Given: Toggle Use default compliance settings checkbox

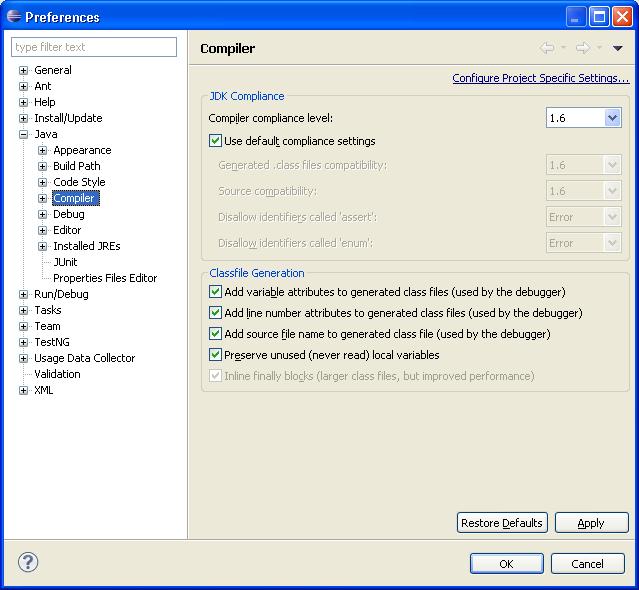Looking at the screenshot, I should point(215,141).
